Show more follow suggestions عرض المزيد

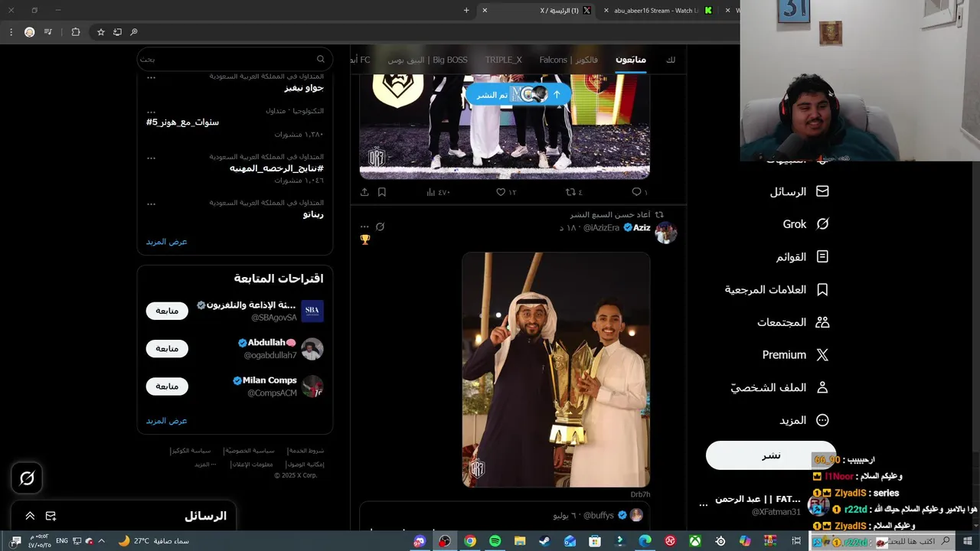[167, 421]
